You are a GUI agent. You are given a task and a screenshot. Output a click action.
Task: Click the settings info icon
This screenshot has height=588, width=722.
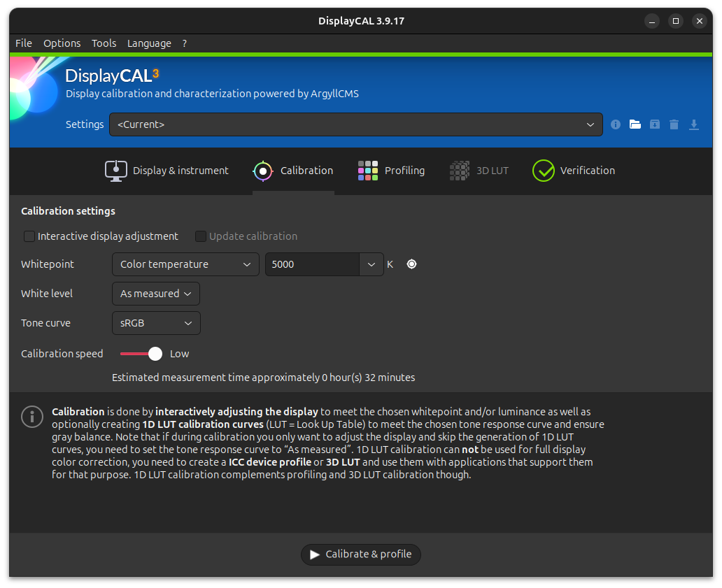click(x=616, y=124)
